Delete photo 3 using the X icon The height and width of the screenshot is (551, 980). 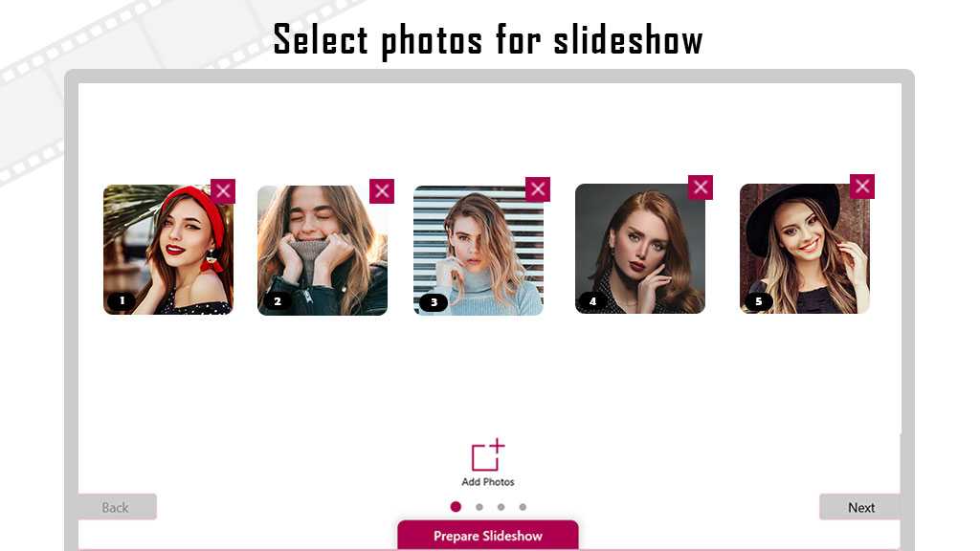pos(538,189)
